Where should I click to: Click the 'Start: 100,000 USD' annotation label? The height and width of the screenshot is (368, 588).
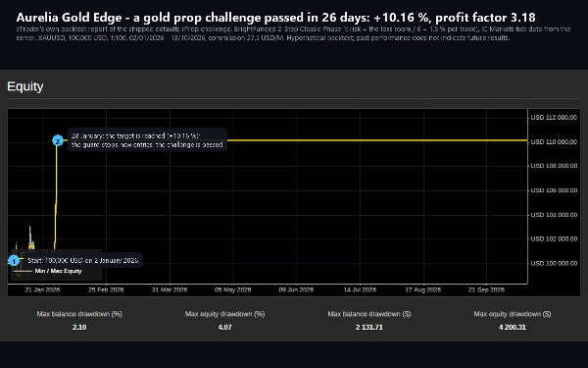(x=83, y=260)
